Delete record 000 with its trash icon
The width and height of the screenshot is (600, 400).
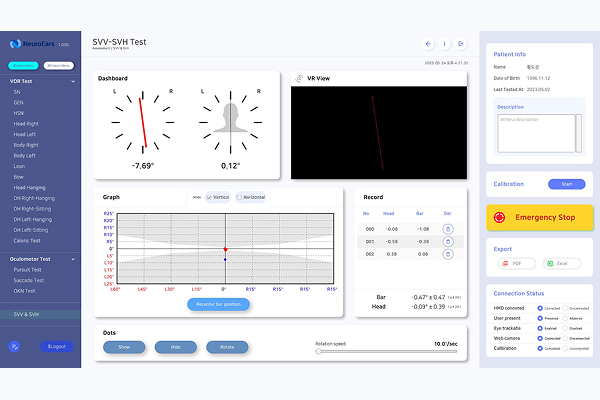[x=448, y=229]
